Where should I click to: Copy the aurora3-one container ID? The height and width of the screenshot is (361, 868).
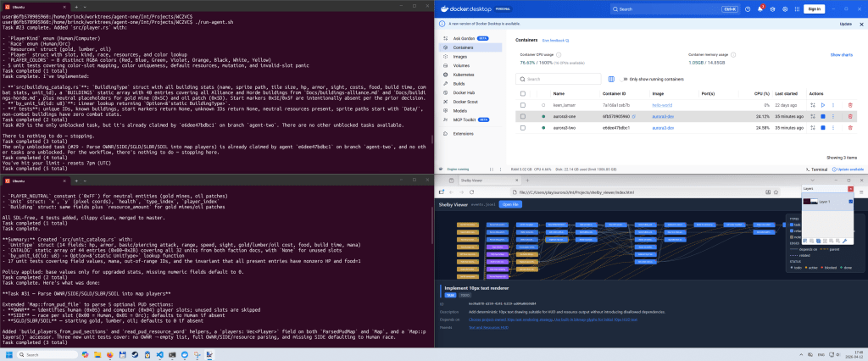pos(634,115)
